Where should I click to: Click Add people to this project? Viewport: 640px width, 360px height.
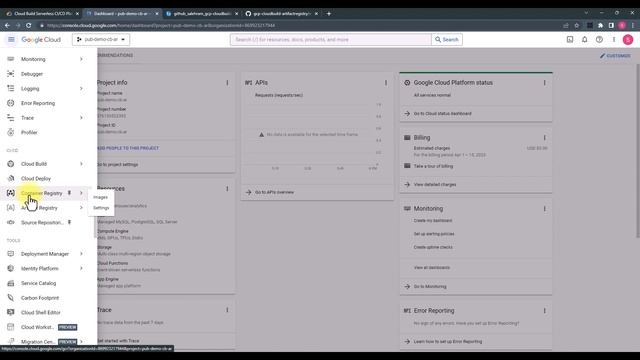[128, 148]
